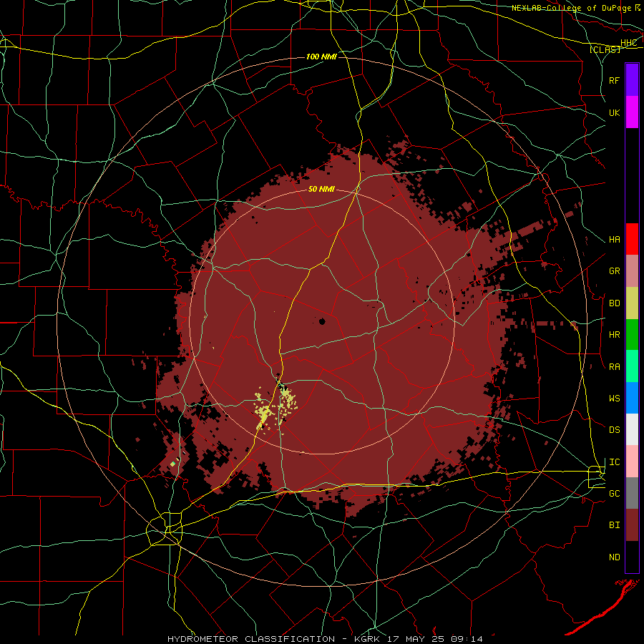Click the BD yellow legend swatch
This screenshot has height=644, width=644.
(632, 303)
